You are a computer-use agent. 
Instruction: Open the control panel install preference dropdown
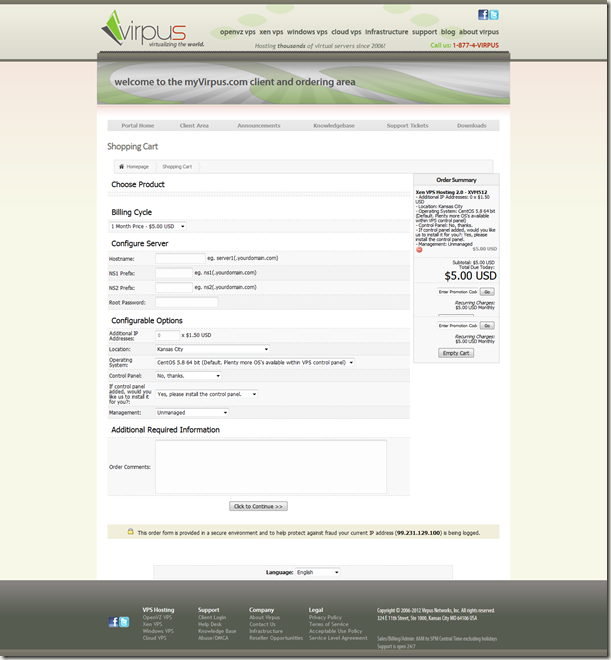tap(207, 394)
